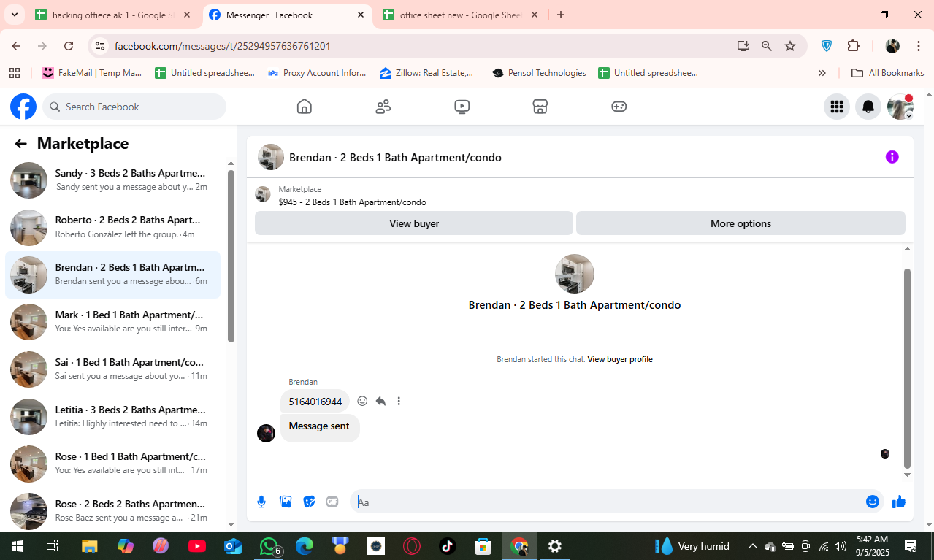Open the Gaming icon in top navigation
Screen dimensions: 934x560
(619, 107)
